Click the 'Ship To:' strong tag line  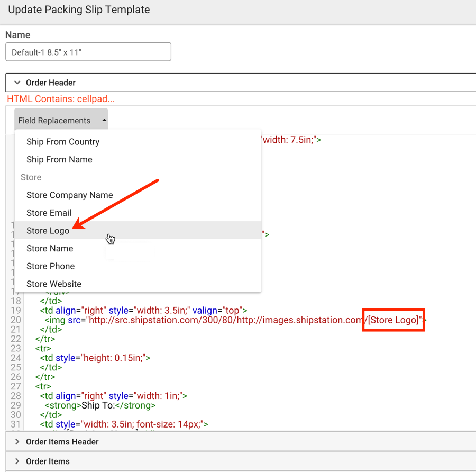click(100, 405)
